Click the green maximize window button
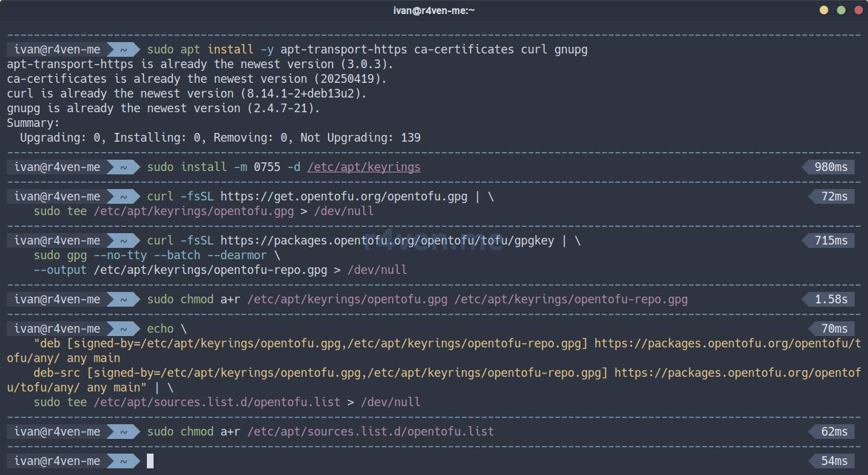The image size is (868, 475). click(841, 10)
